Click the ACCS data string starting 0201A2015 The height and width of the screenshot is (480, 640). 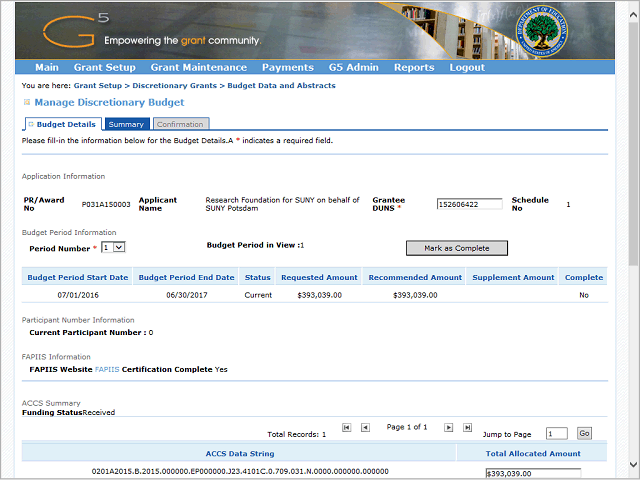[240, 471]
